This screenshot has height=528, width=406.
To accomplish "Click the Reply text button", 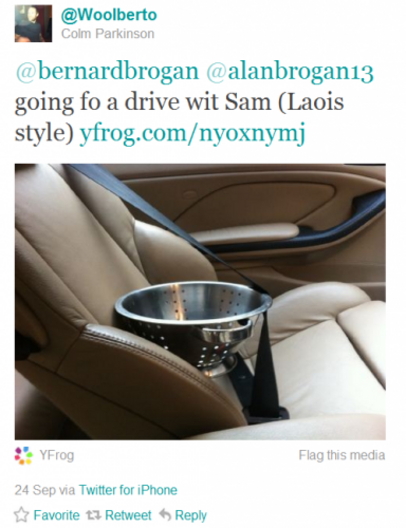I will pyautogui.click(x=191, y=515).
